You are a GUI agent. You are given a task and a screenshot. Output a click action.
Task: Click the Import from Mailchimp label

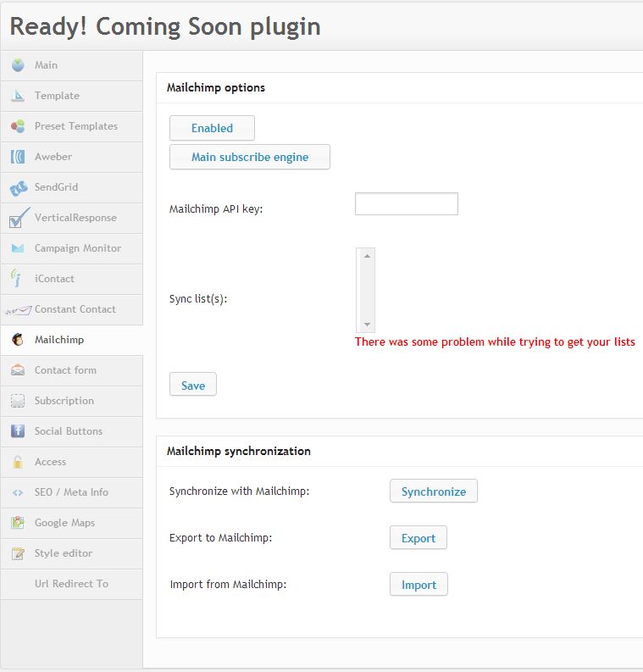pyautogui.click(x=228, y=585)
